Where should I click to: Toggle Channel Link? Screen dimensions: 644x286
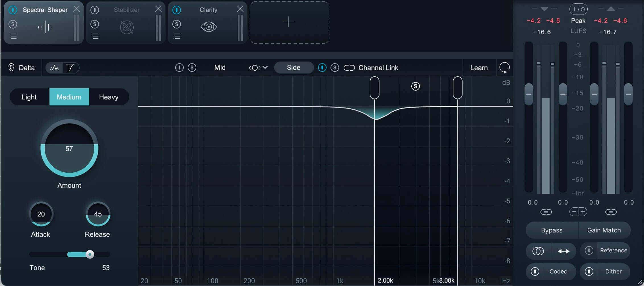pos(371,68)
